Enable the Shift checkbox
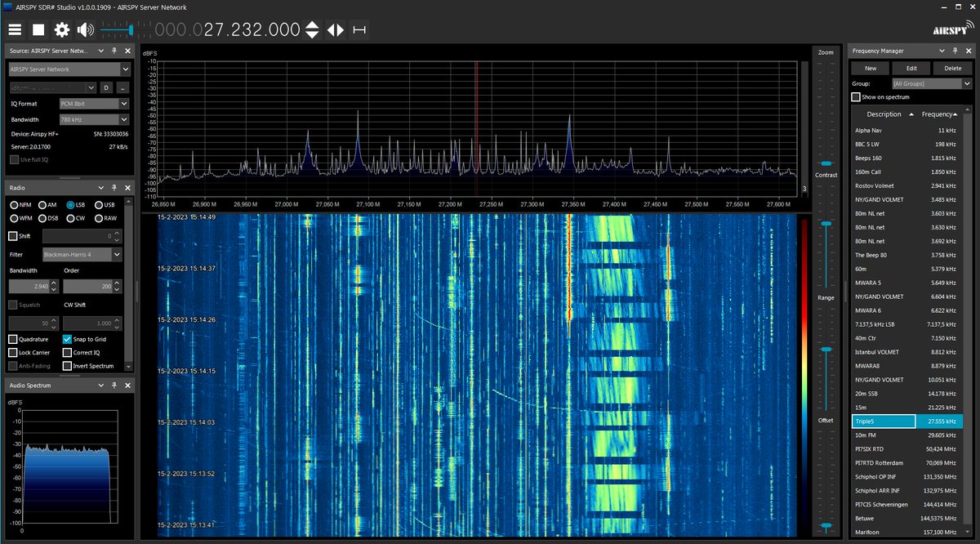Image resolution: width=980 pixels, height=544 pixels. 13,236
